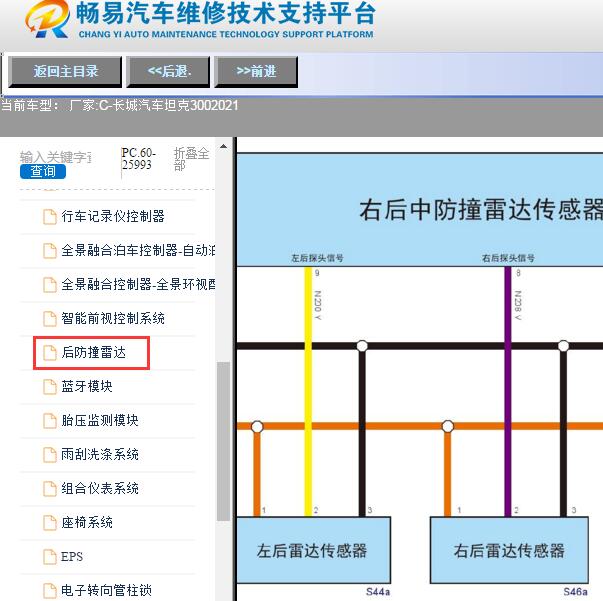Click the 返回主目录 button
Viewport: 603px width, 601px height.
[65, 72]
